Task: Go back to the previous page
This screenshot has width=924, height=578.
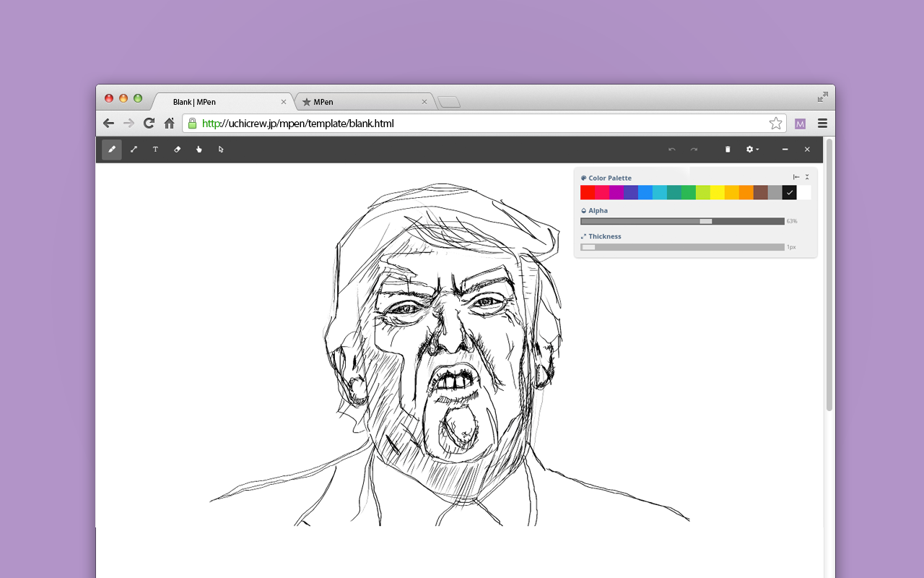Action: [x=109, y=124]
